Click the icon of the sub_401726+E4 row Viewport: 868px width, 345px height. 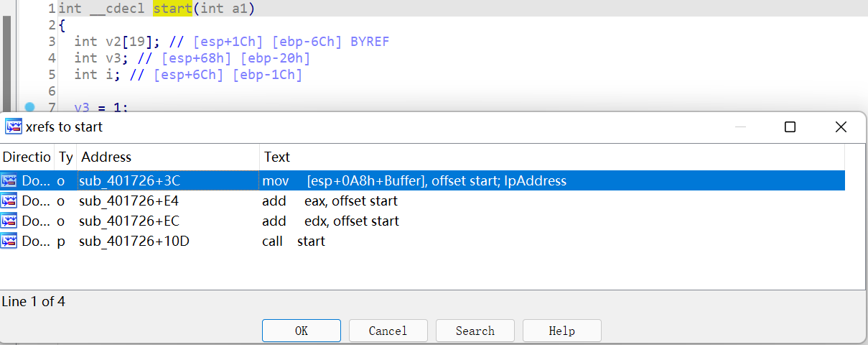pos(10,201)
